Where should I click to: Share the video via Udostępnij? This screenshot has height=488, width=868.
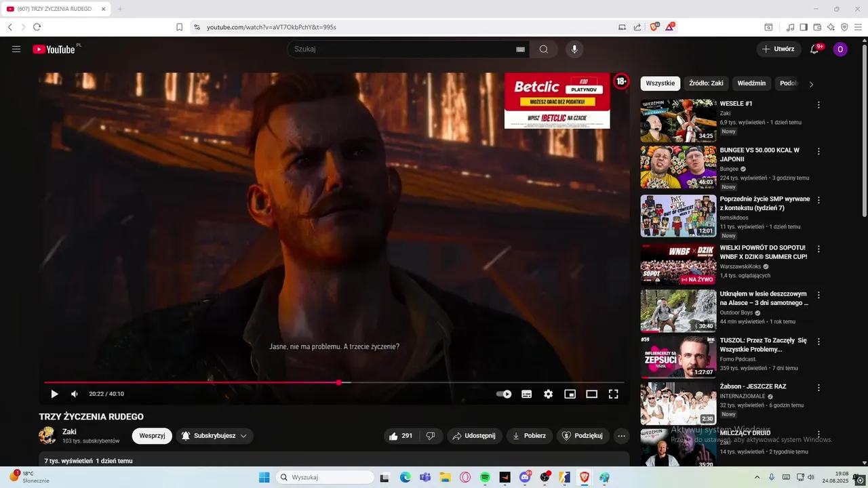pos(474,436)
